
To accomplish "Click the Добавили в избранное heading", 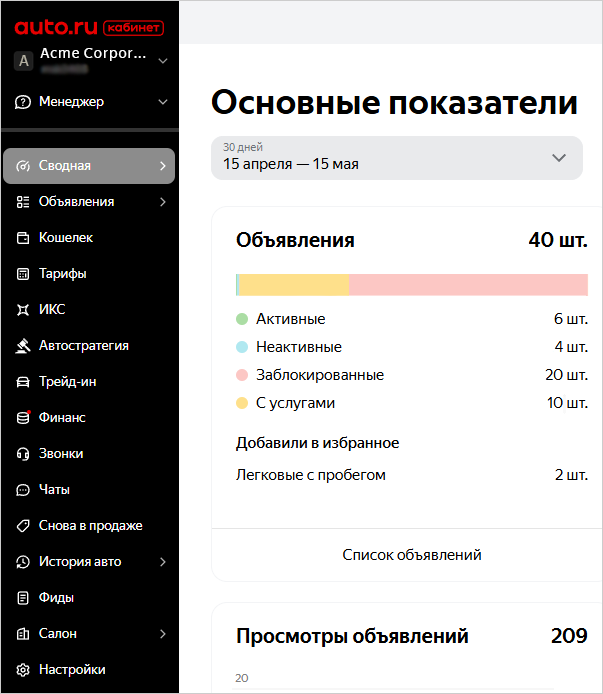I will (317, 443).
